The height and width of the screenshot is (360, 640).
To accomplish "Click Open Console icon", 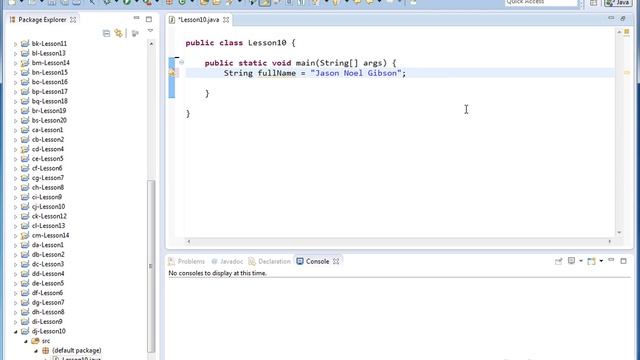I will pyautogui.click(x=591, y=261).
